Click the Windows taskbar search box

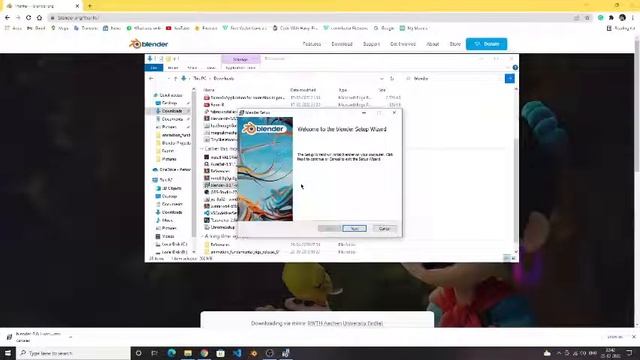(x=73, y=353)
